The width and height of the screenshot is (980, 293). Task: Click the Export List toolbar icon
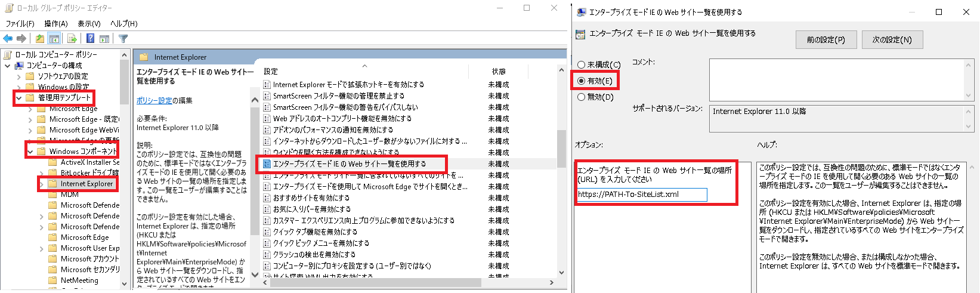tap(72, 39)
